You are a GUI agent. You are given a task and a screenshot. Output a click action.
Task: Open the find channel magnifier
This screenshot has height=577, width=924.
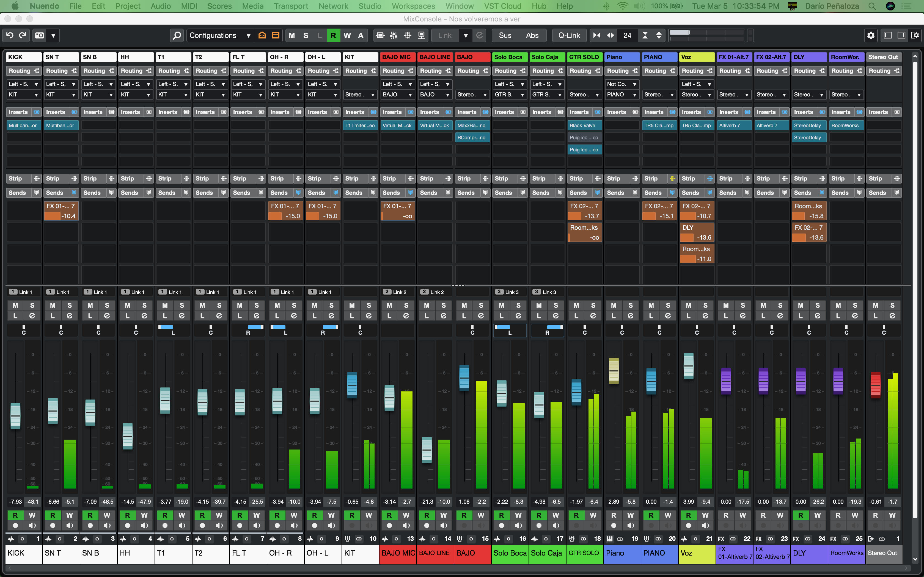[x=176, y=35]
